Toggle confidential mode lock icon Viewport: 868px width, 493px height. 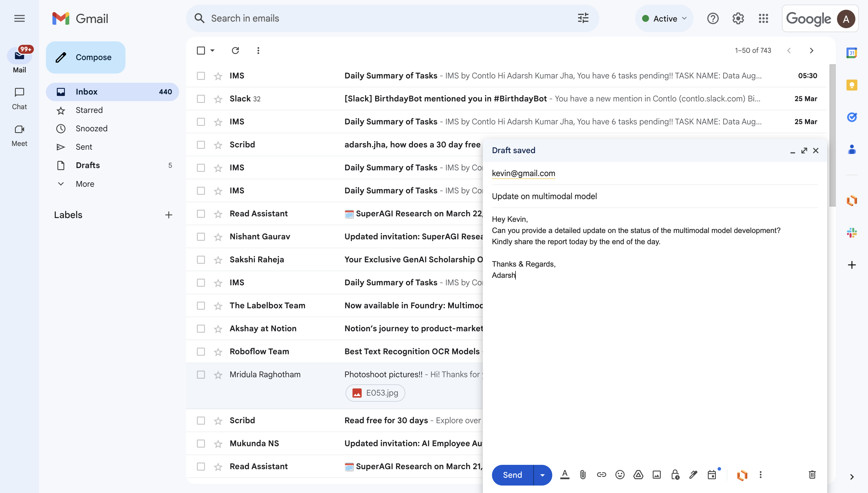point(675,475)
